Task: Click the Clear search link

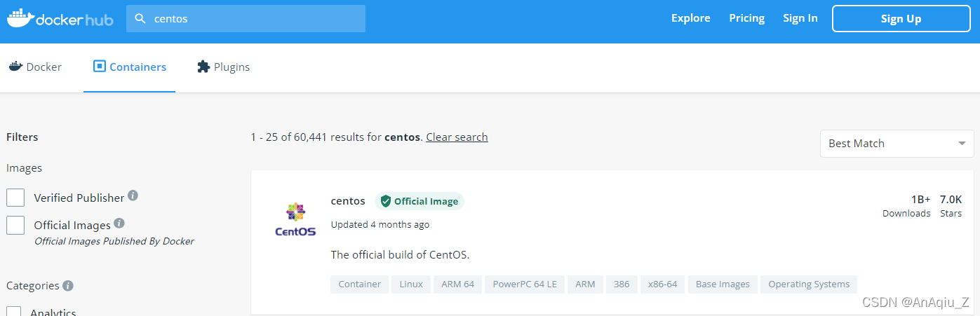Action: (457, 137)
